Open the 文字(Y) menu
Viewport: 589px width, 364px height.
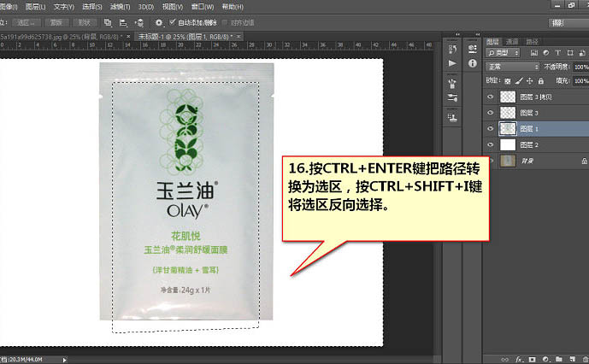[64, 7]
